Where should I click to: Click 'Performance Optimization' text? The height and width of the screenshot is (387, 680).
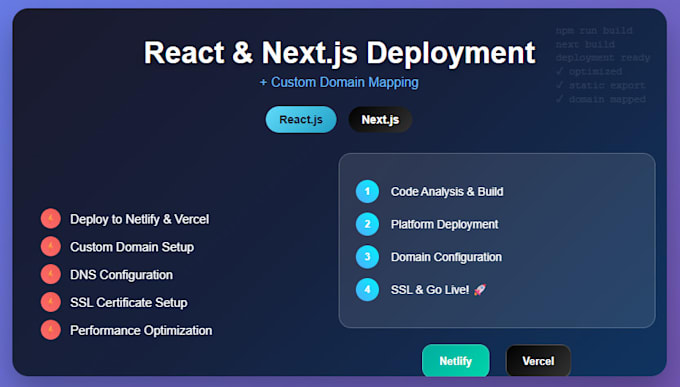[141, 331]
